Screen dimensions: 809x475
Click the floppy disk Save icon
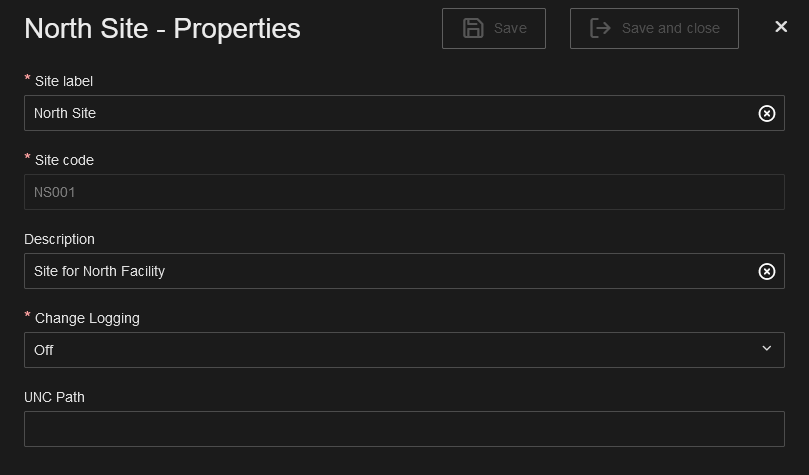(x=473, y=28)
